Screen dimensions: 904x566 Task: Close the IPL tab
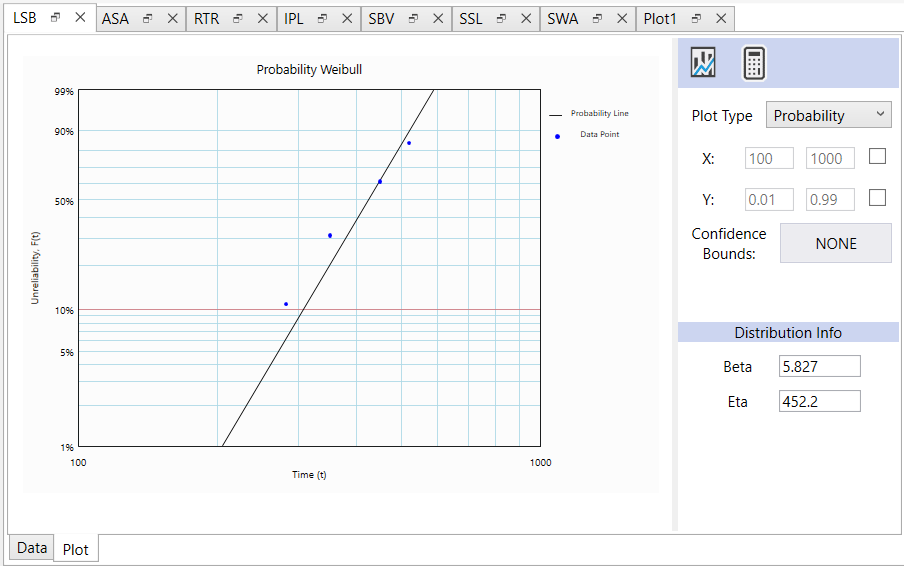(x=347, y=18)
